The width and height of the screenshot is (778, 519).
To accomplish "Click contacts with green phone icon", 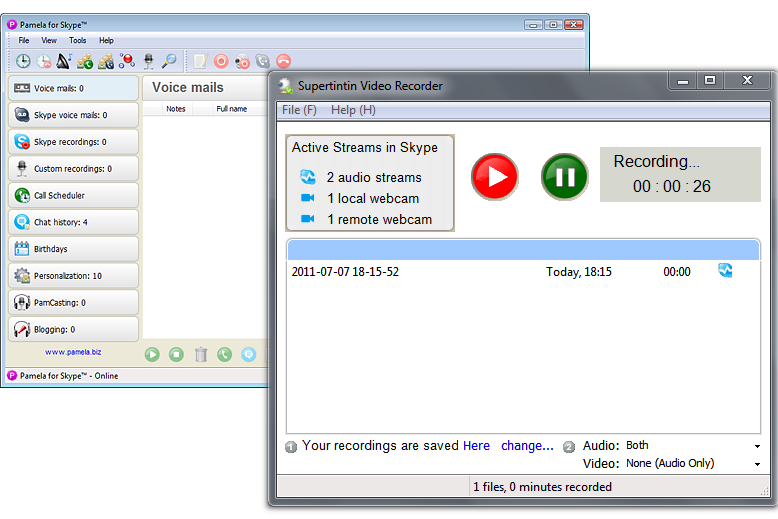I will click(85, 61).
